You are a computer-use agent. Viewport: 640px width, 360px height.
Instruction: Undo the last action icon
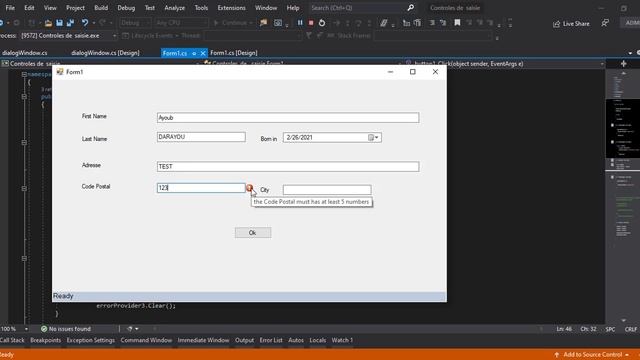click(x=84, y=23)
